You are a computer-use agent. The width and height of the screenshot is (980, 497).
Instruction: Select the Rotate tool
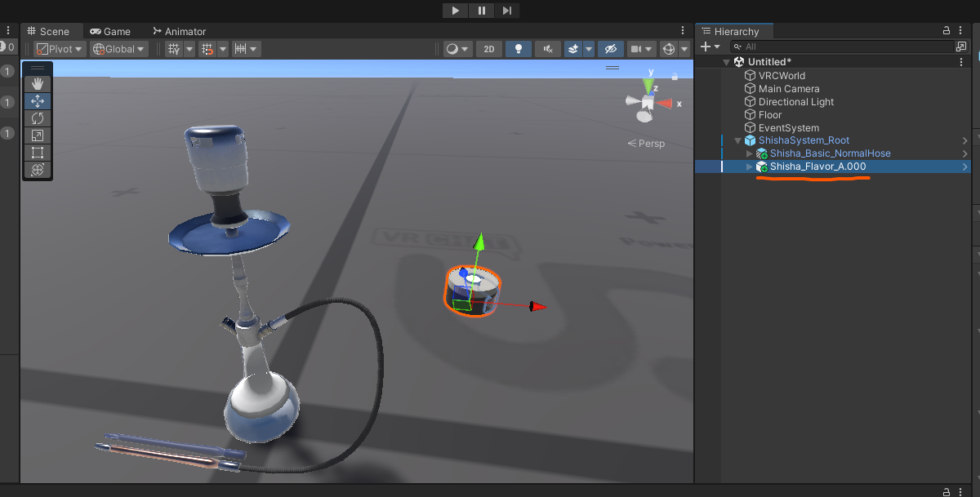coord(37,118)
